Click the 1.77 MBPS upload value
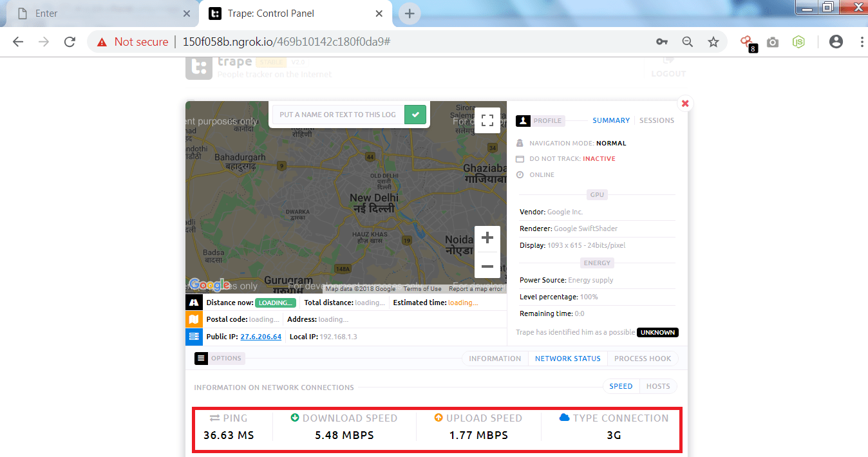This screenshot has width=868, height=457. [478, 435]
